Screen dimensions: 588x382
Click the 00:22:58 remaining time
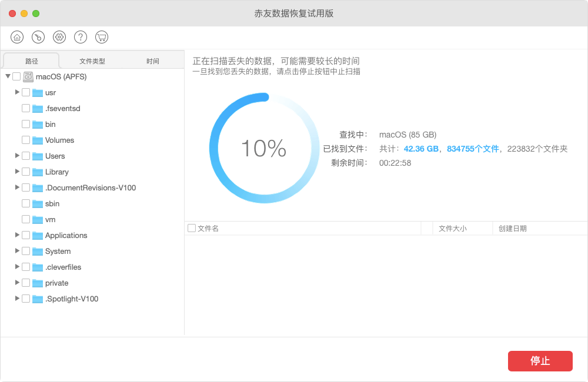pos(395,163)
